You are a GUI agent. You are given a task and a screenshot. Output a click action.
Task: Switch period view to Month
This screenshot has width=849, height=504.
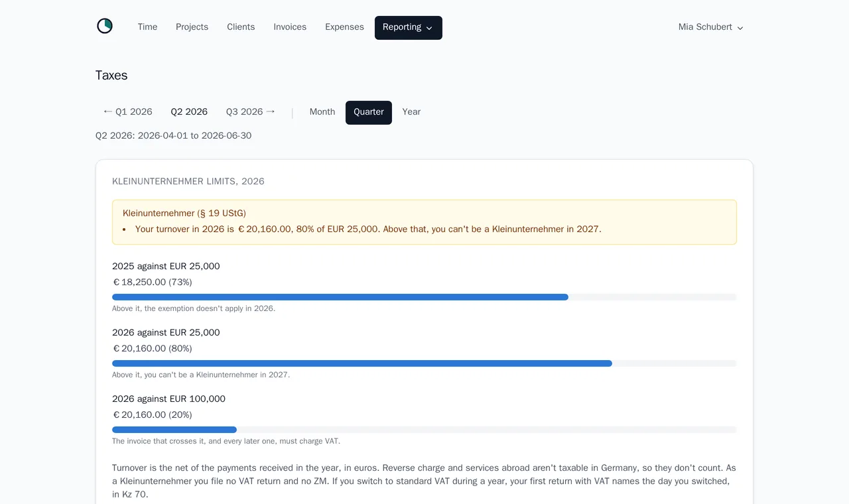click(x=322, y=112)
